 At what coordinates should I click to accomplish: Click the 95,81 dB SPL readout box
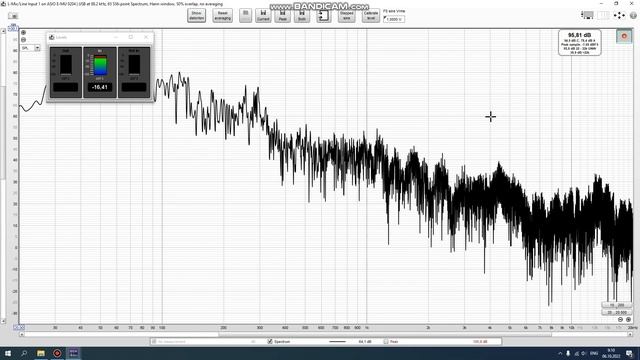[x=580, y=42]
